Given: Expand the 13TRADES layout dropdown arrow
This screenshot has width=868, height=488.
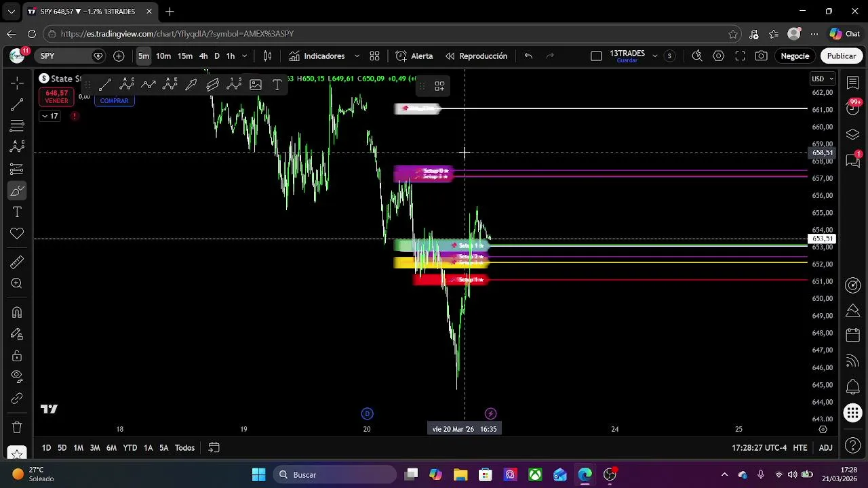Looking at the screenshot, I should (x=655, y=56).
